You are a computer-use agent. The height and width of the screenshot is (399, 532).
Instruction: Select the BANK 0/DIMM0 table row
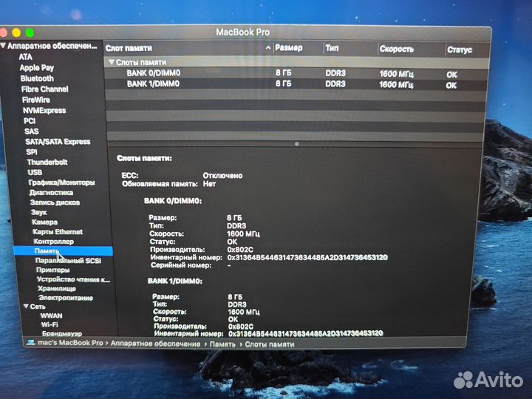[296, 73]
